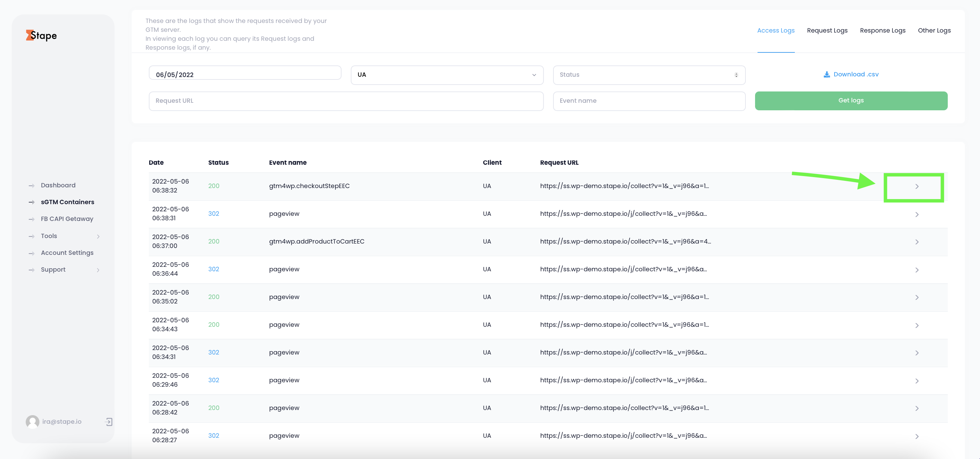Click the arrow icon beside Dashboard
This screenshot has height=459, width=980.
point(32,185)
